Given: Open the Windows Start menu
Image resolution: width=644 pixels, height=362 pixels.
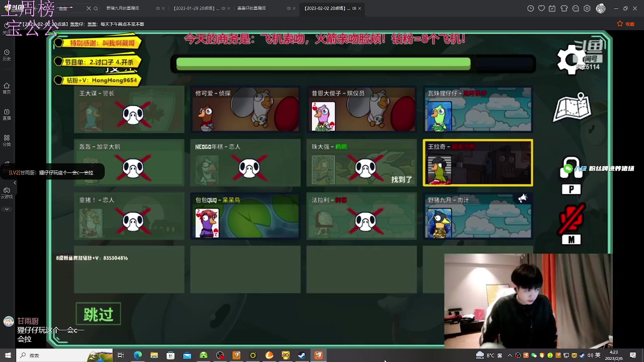Looking at the screenshot, I should [8, 355].
